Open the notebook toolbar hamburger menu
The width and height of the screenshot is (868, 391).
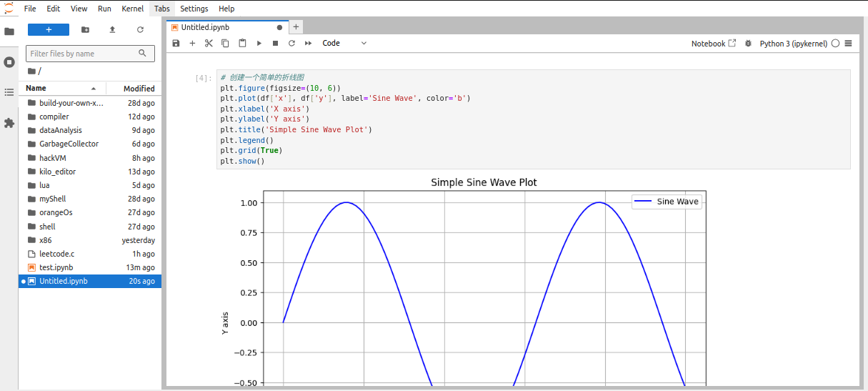[x=848, y=44]
